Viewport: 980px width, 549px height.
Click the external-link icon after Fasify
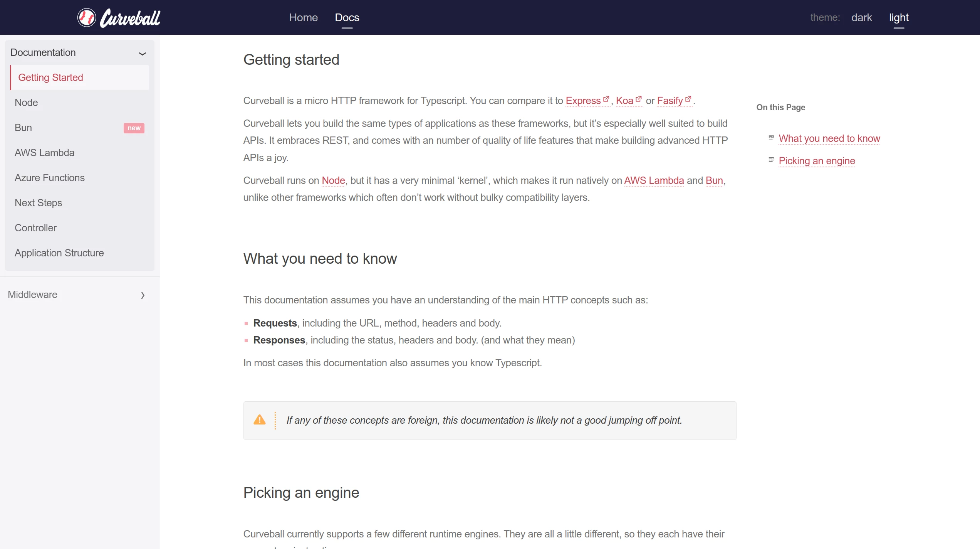click(x=688, y=99)
